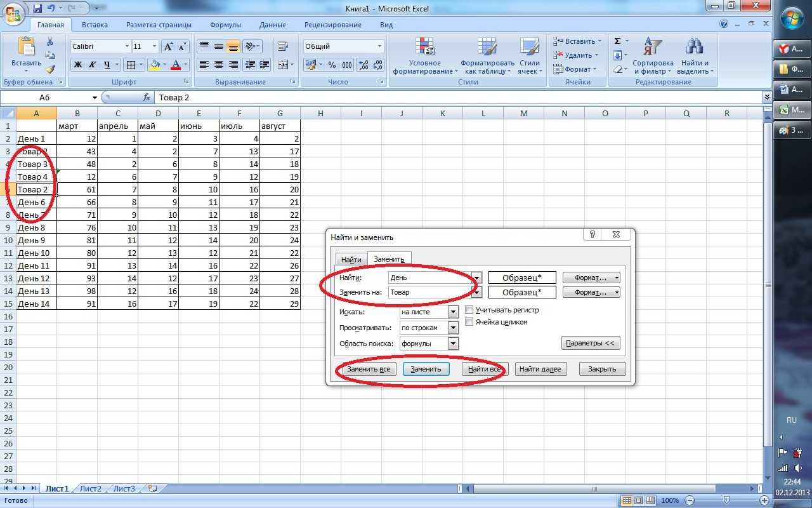
Task: Increase decimal places icon
Action: [363, 65]
